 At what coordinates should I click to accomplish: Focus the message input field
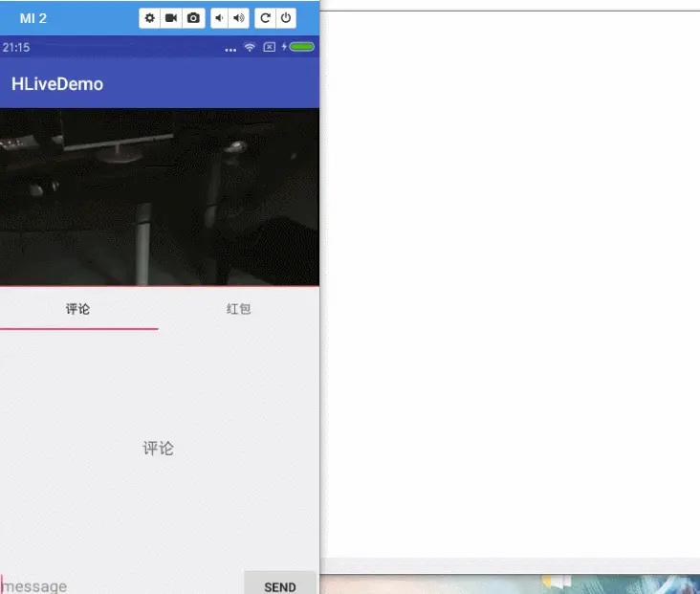(121, 585)
